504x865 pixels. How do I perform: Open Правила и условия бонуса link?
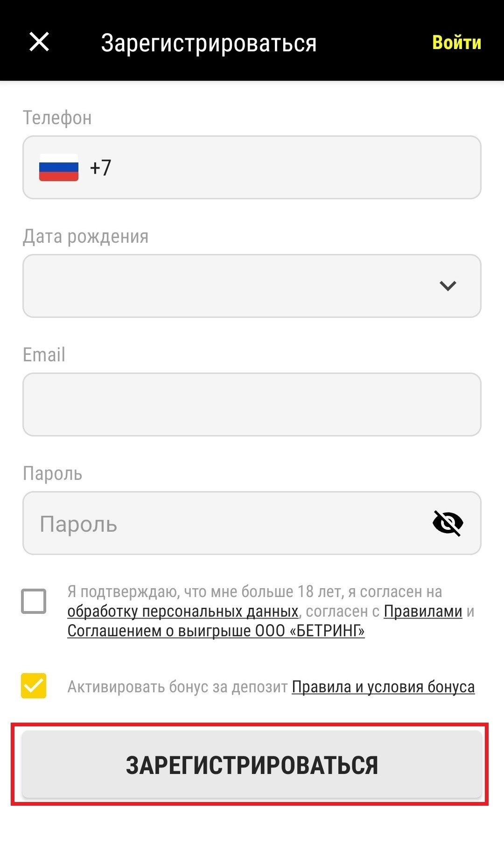pos(383,687)
